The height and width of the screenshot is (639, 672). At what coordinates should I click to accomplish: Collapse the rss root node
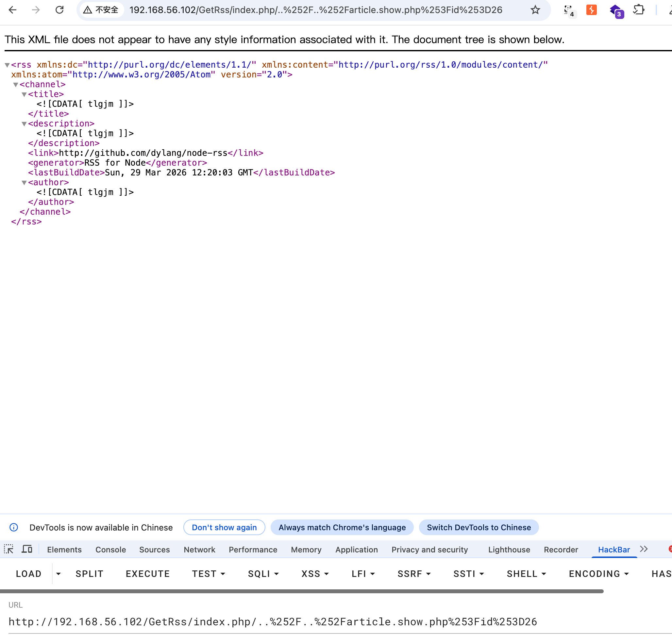click(x=7, y=65)
